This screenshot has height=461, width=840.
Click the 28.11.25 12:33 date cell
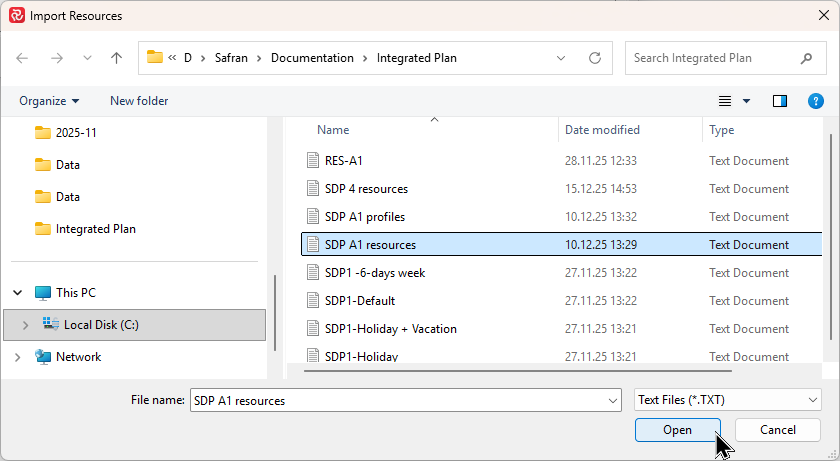tap(601, 161)
